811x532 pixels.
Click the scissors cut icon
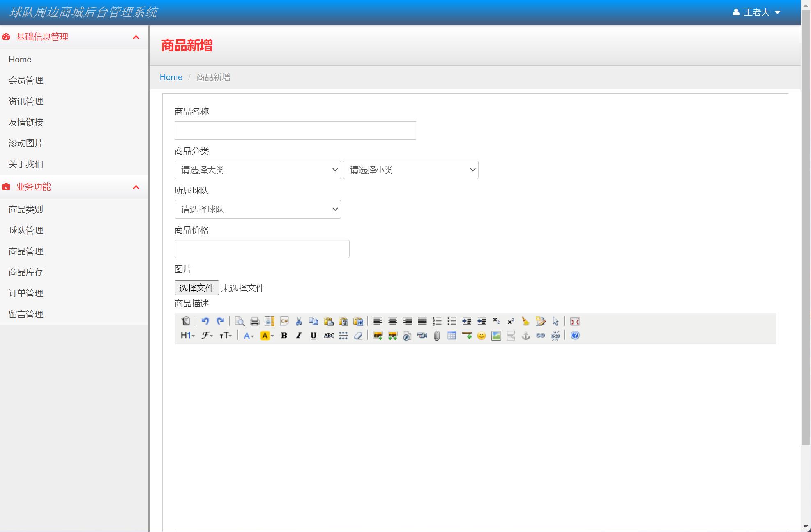pos(299,321)
